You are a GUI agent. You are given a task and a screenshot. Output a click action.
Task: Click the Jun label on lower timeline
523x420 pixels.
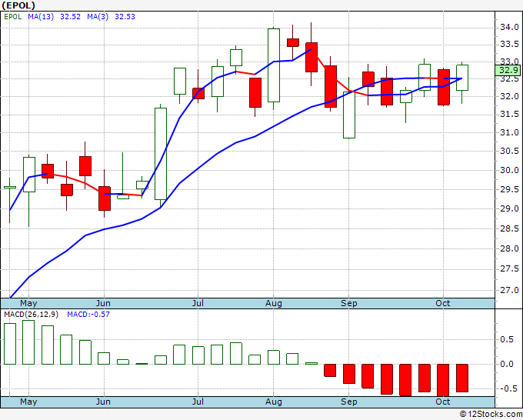(103, 402)
